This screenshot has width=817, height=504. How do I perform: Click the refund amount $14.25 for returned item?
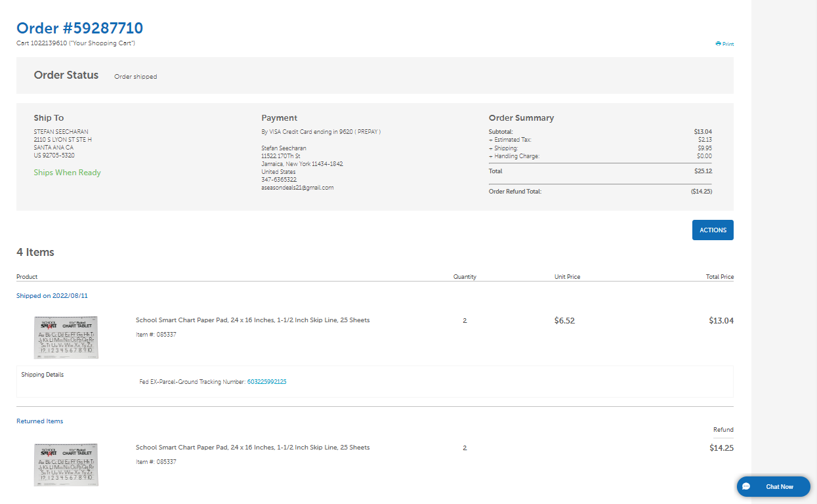tap(721, 448)
